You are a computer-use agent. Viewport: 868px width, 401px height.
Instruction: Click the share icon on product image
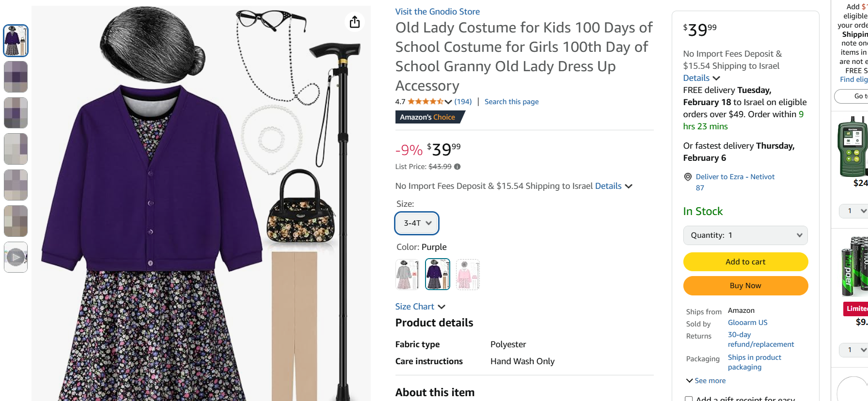(x=355, y=22)
